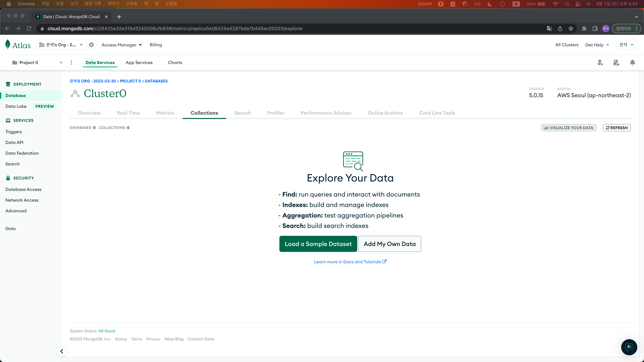Open alerts bell icon
This screenshot has width=644, height=362.
click(x=632, y=63)
